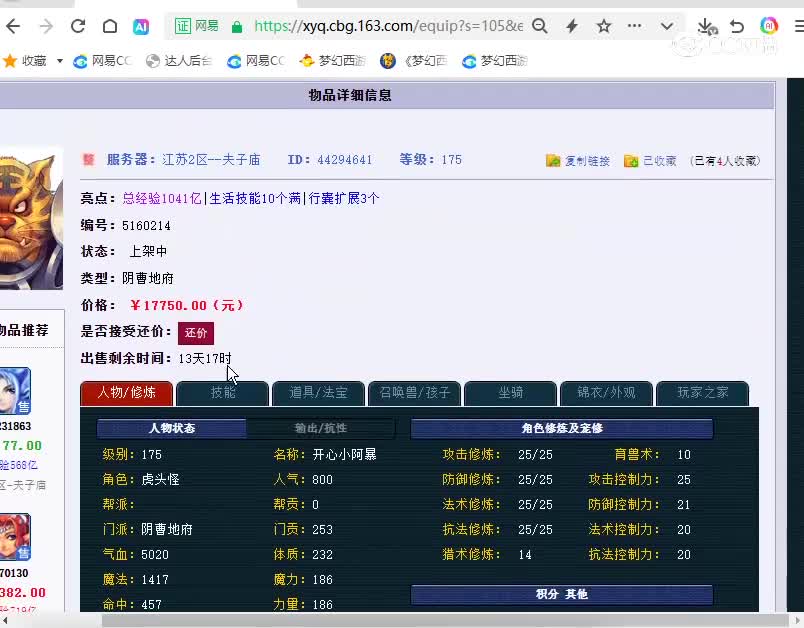This screenshot has width=804, height=628.
Task: Switch to the 坐骑 tab
Action: 510,393
